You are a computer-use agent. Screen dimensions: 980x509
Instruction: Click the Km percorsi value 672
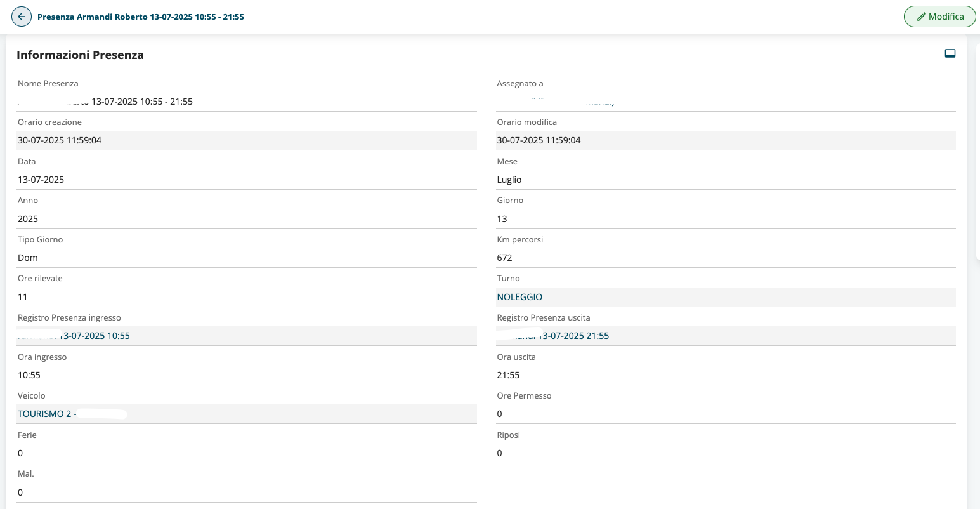point(504,258)
